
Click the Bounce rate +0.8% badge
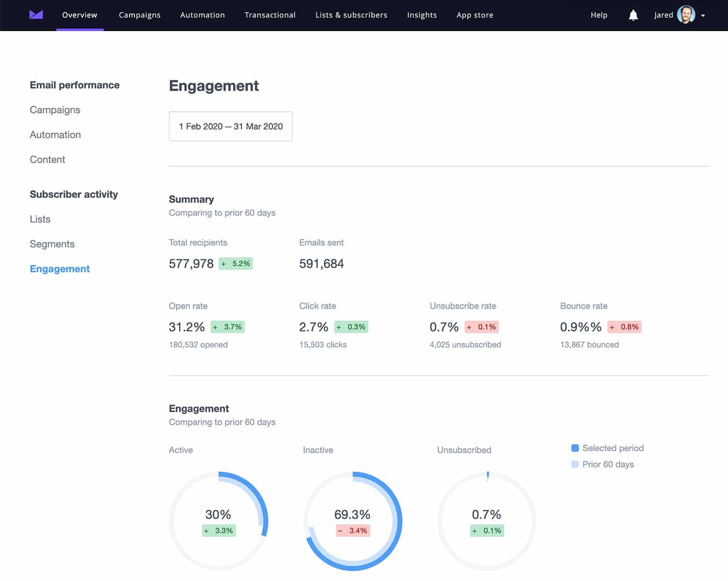pos(624,327)
